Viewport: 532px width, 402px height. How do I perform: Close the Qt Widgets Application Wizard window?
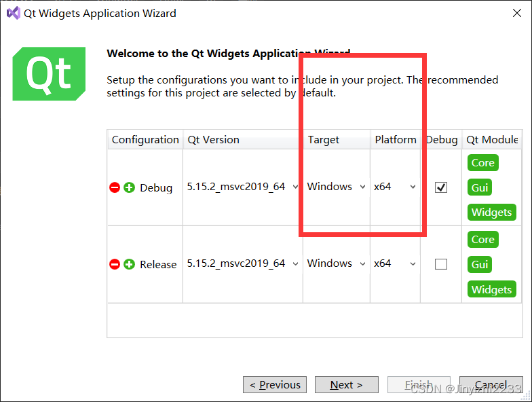coord(517,14)
